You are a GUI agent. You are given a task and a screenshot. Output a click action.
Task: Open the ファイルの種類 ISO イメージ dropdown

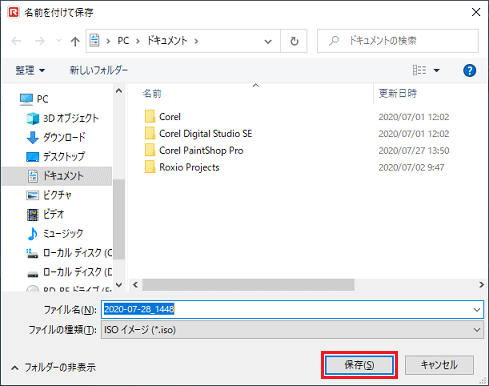(x=292, y=330)
